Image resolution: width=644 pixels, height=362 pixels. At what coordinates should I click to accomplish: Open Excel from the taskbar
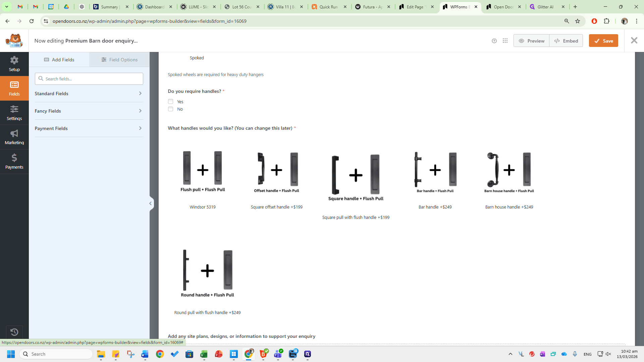click(x=204, y=354)
